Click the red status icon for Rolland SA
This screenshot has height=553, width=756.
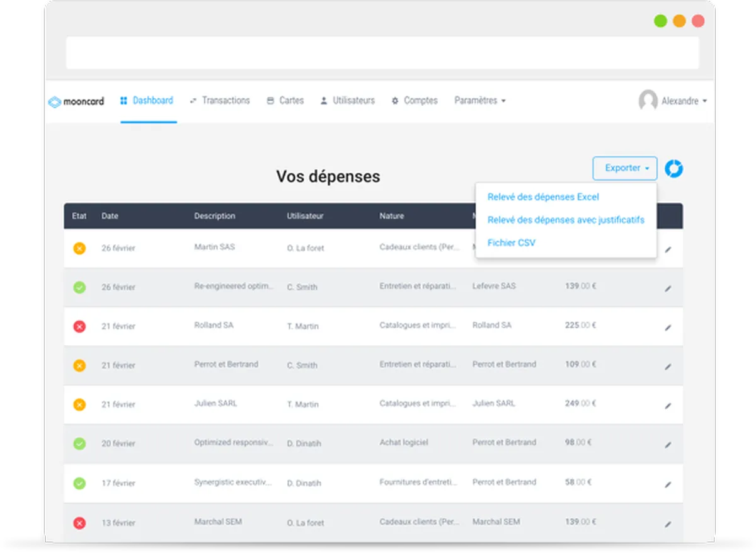79,326
